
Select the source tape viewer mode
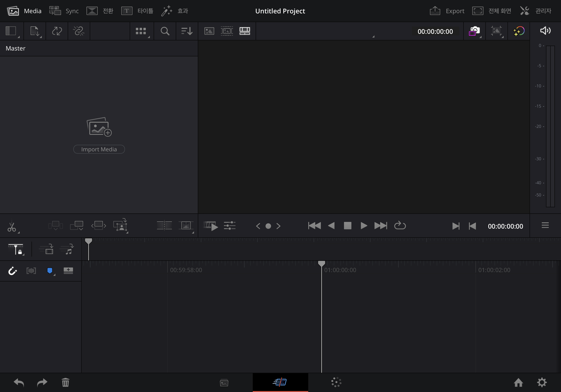227,31
